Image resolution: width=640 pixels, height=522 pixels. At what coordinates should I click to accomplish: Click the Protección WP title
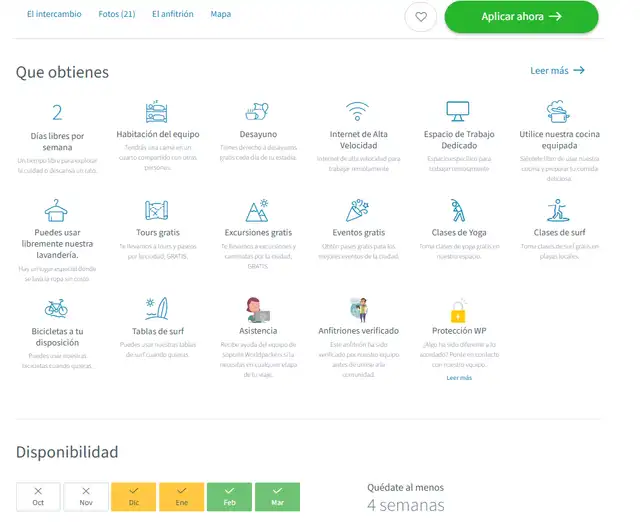coord(459,331)
